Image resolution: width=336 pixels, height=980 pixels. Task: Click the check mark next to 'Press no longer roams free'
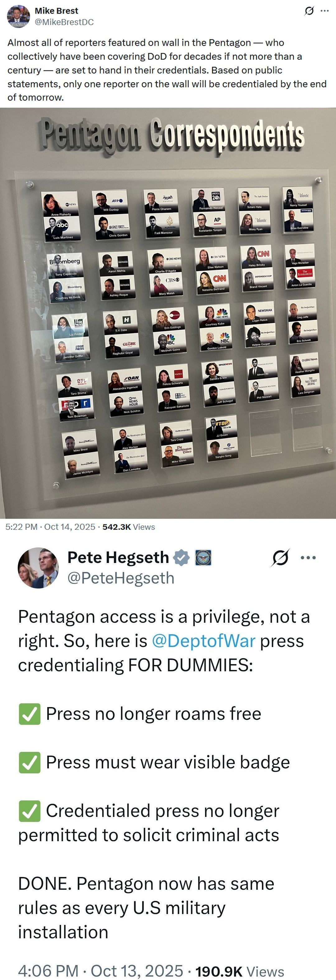30,714
